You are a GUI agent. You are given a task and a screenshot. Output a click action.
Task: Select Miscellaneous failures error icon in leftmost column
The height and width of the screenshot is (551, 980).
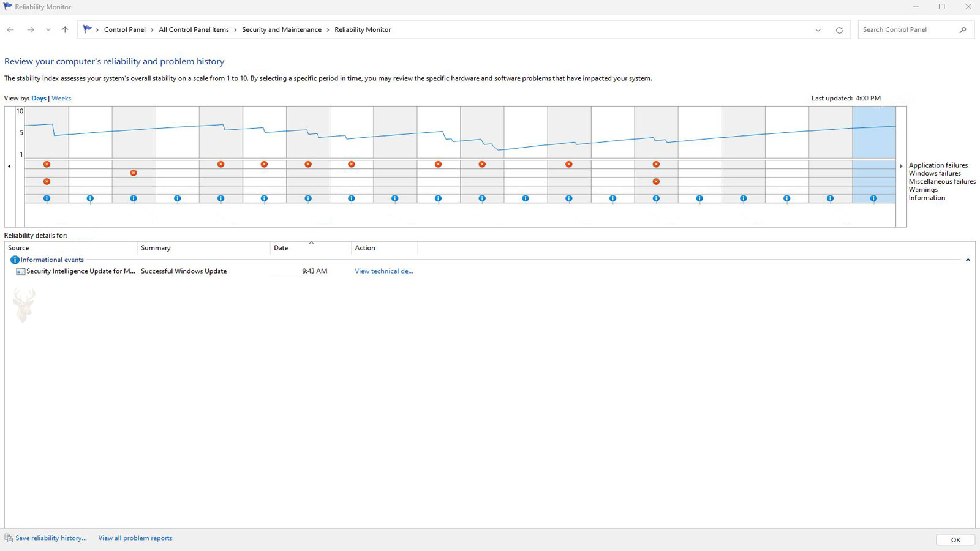47,181
